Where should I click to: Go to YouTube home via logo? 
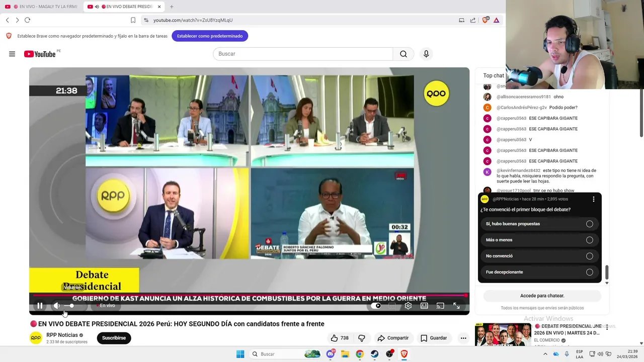[x=40, y=54]
